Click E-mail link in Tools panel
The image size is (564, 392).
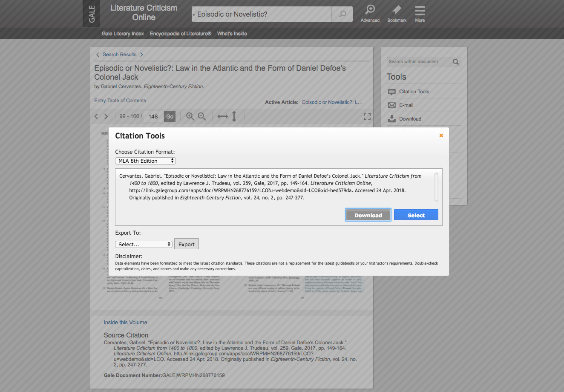(x=406, y=105)
